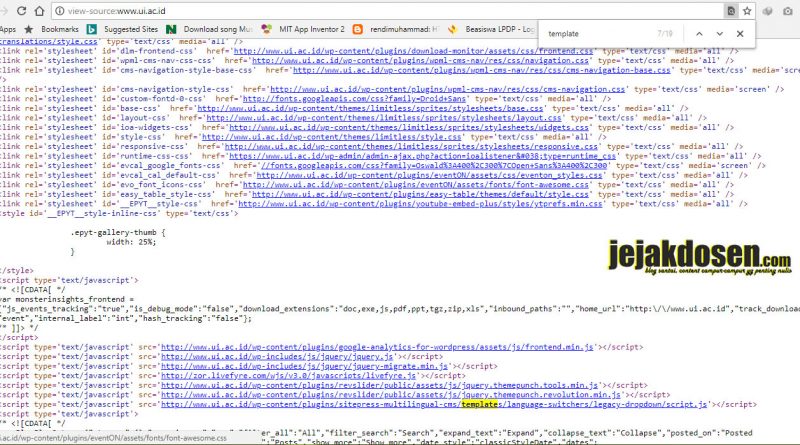Open the eventon_styles.css link
This screenshot has width=800, height=445.
coord(429,175)
